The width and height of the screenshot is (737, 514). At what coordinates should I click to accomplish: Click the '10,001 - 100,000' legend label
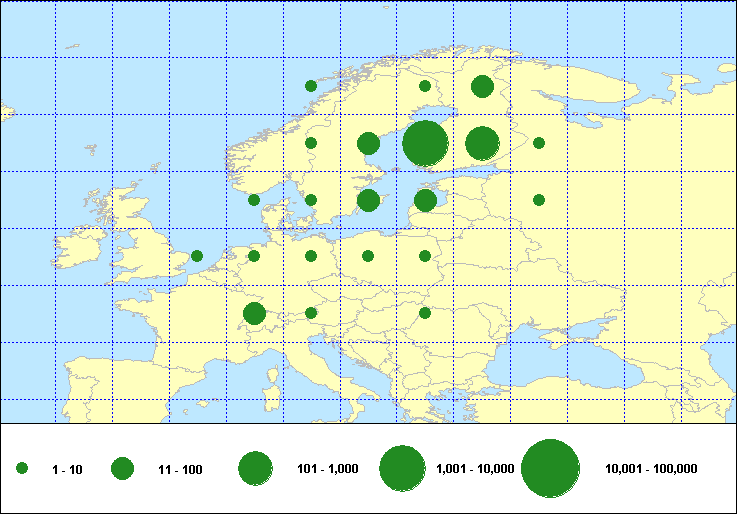(651, 469)
